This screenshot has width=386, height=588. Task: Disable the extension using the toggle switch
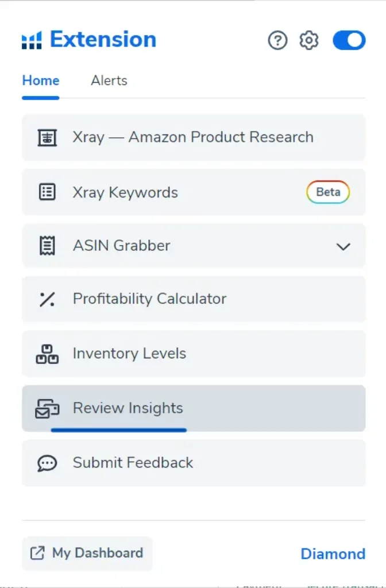[x=349, y=40]
